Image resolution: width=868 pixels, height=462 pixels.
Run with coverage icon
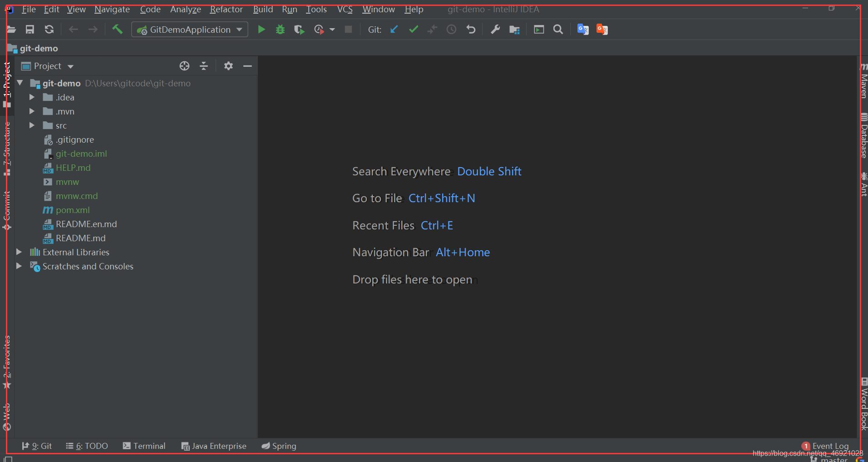pos(299,30)
